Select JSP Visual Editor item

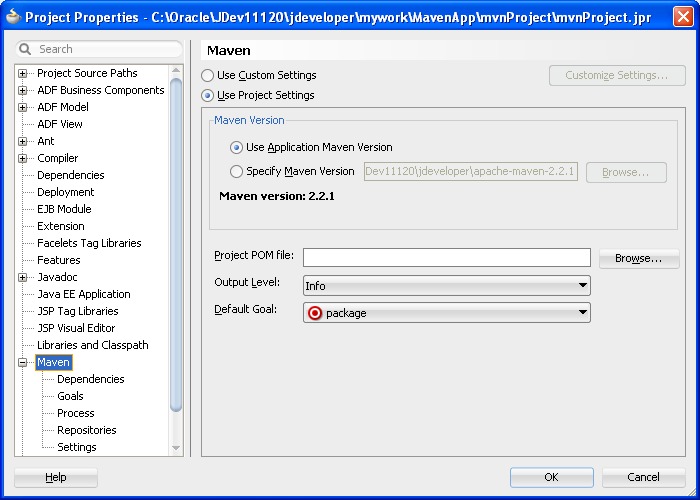tap(76, 328)
